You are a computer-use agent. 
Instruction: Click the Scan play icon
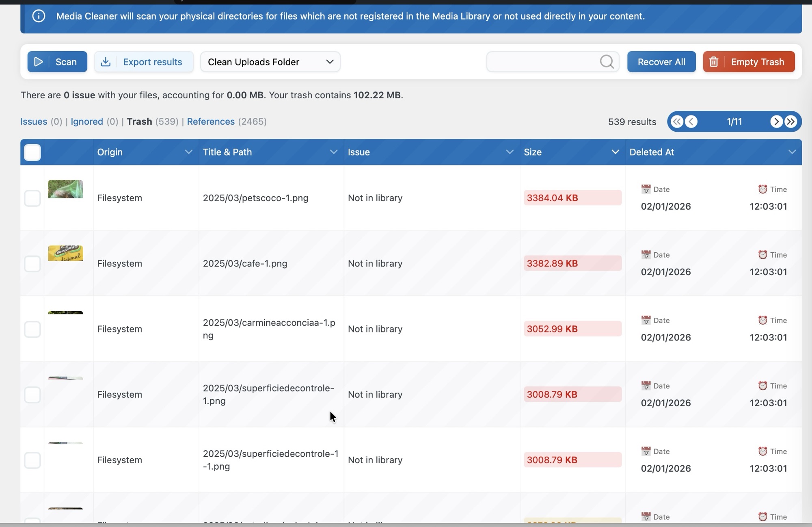[x=39, y=62]
